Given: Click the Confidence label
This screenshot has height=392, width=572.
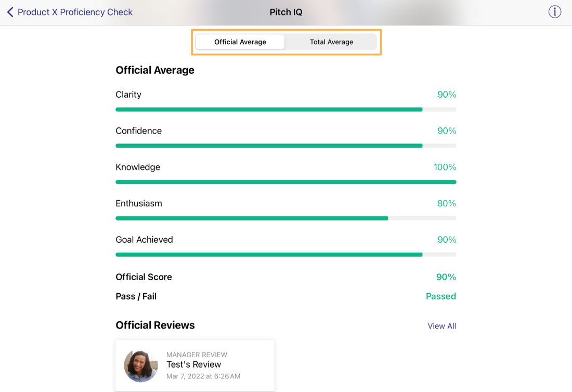Looking at the screenshot, I should coord(139,130).
